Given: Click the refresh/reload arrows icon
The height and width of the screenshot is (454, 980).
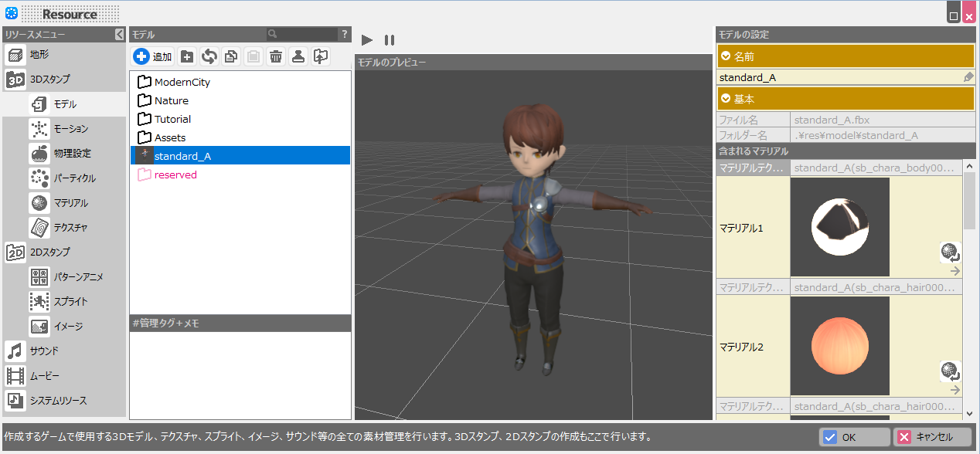Looking at the screenshot, I should coord(209,56).
